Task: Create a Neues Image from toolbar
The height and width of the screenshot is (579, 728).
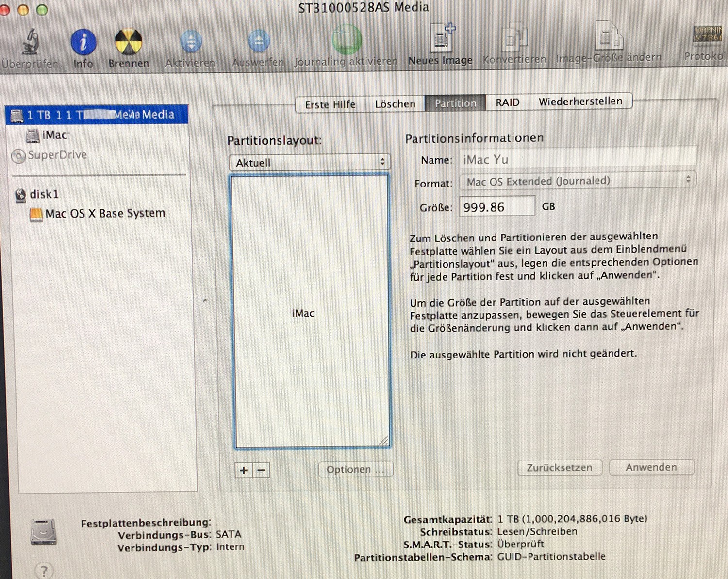Action: (x=443, y=38)
